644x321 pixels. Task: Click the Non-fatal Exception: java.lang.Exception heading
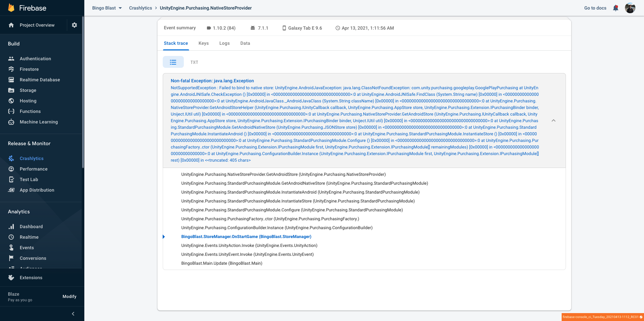point(212,81)
